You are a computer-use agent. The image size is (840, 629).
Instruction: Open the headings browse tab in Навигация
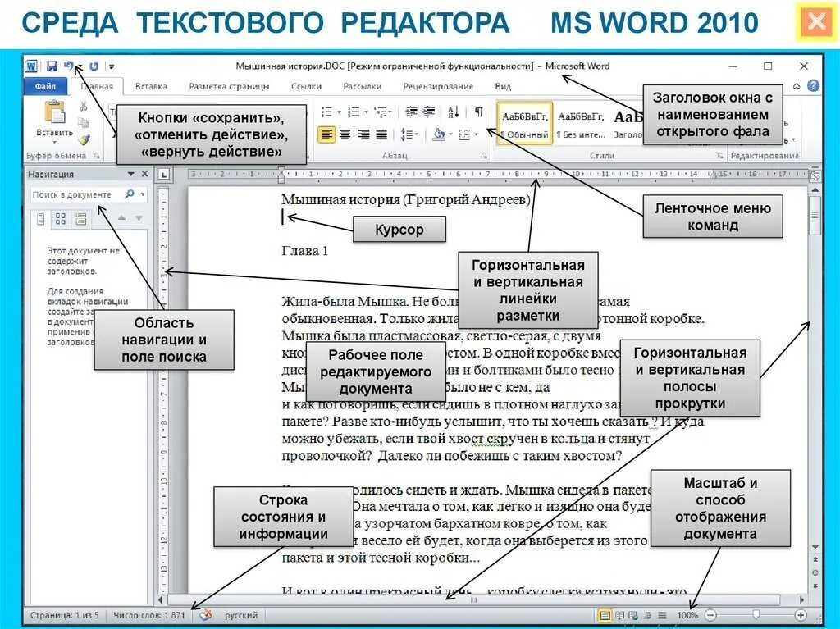pos(40,219)
